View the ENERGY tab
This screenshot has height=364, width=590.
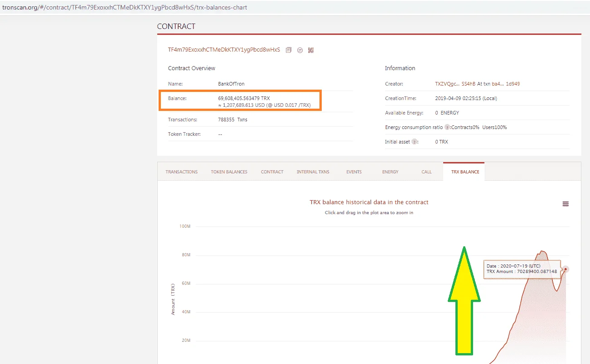(x=390, y=172)
